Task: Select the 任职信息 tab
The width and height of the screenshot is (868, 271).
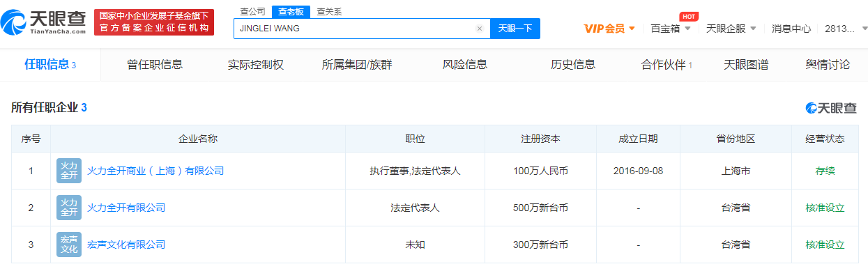Action: pos(50,65)
